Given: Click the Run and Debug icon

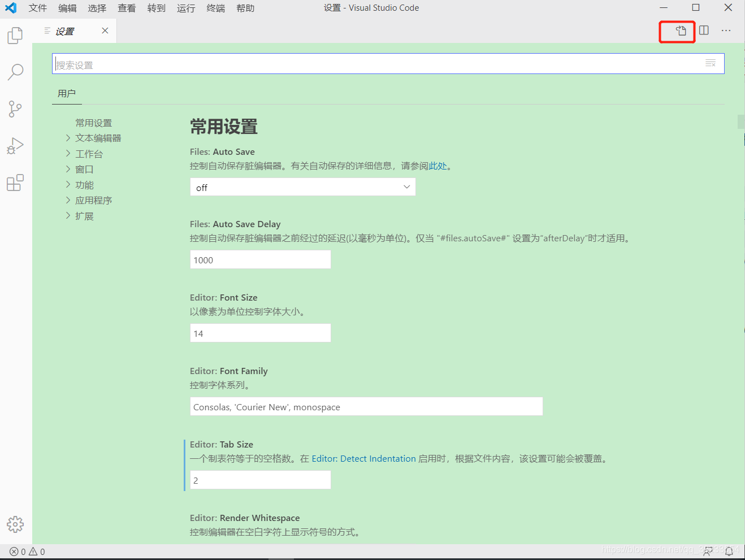Looking at the screenshot, I should point(15,145).
